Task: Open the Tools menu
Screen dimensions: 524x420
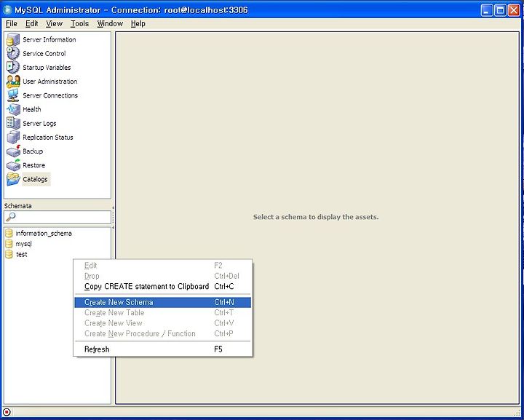Action: 79,24
